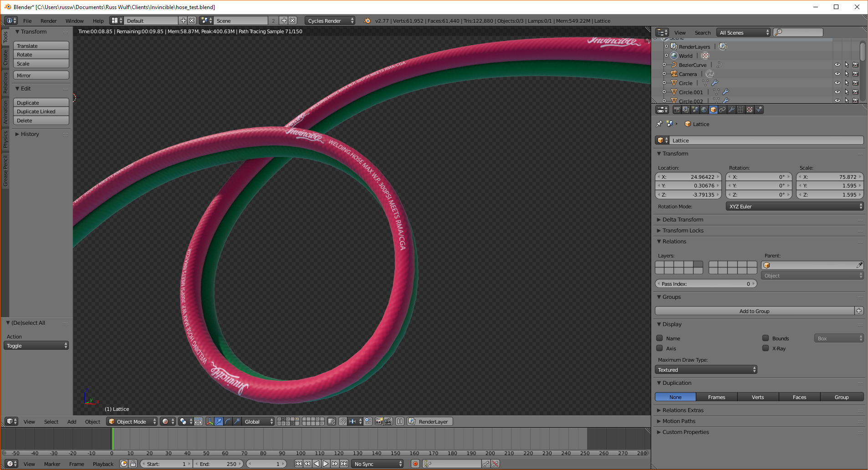Click the Duplicate Linked button
This screenshot has width=868, height=470.
click(x=41, y=111)
